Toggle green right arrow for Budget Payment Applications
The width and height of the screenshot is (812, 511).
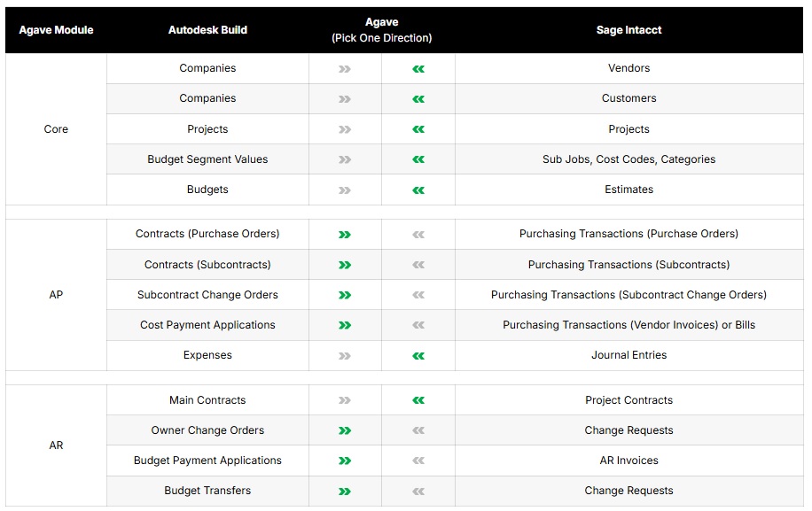coord(345,461)
